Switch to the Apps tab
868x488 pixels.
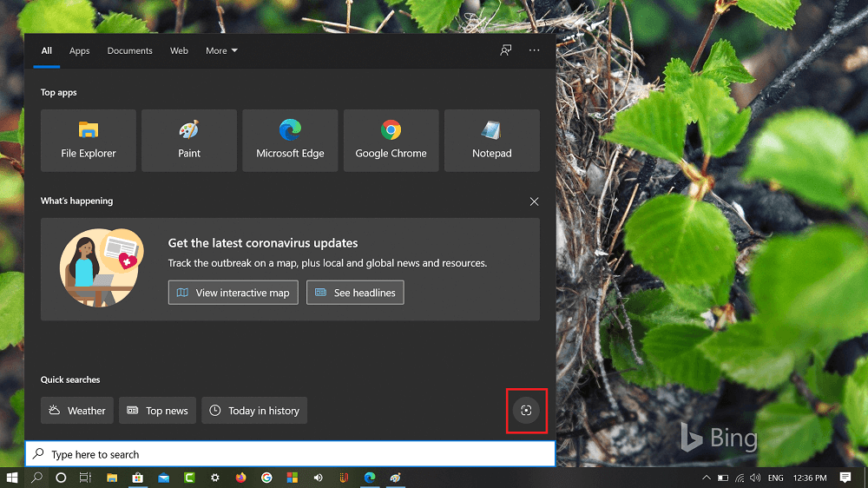[79, 50]
